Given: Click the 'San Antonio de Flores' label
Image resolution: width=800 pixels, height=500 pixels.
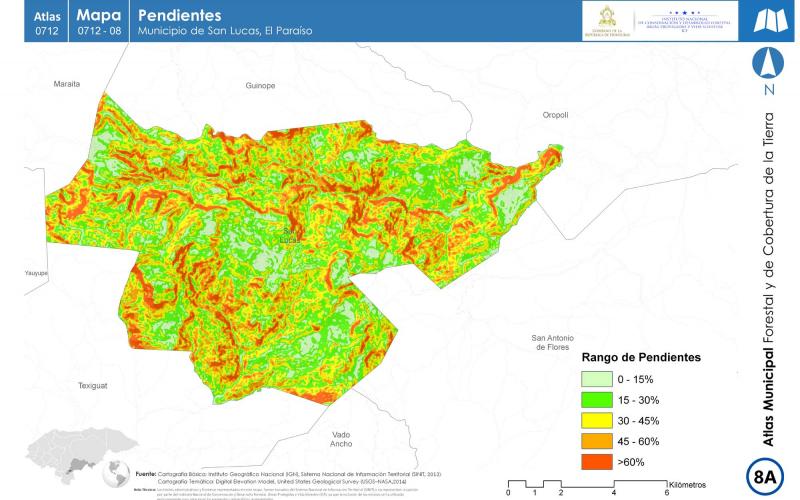Looking at the screenshot, I should point(553,342).
